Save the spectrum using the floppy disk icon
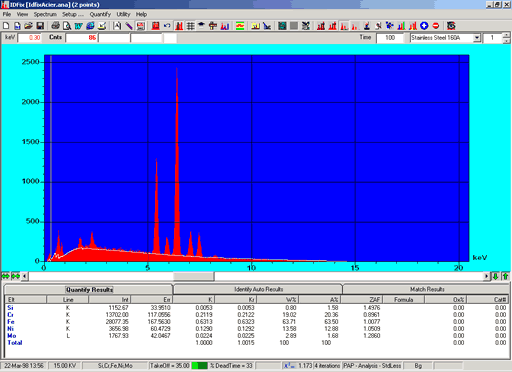Screen dimensions: 512x372 (40, 26)
